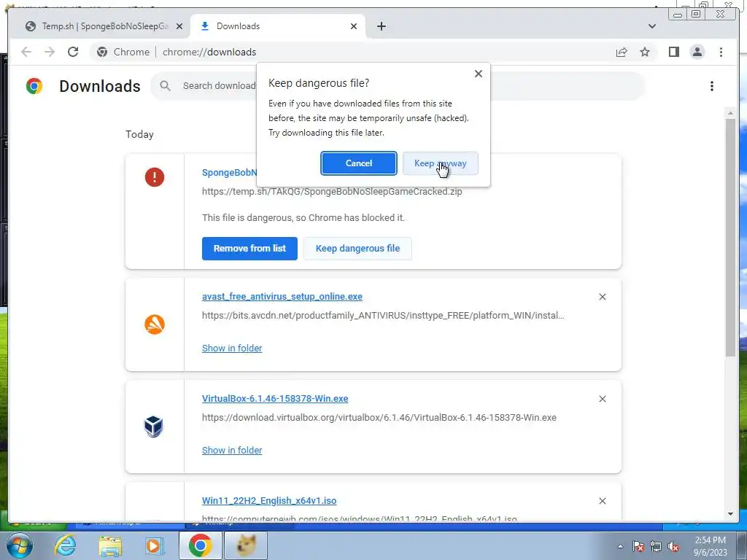Share this page via the share icon
747x560 pixels.
click(622, 52)
